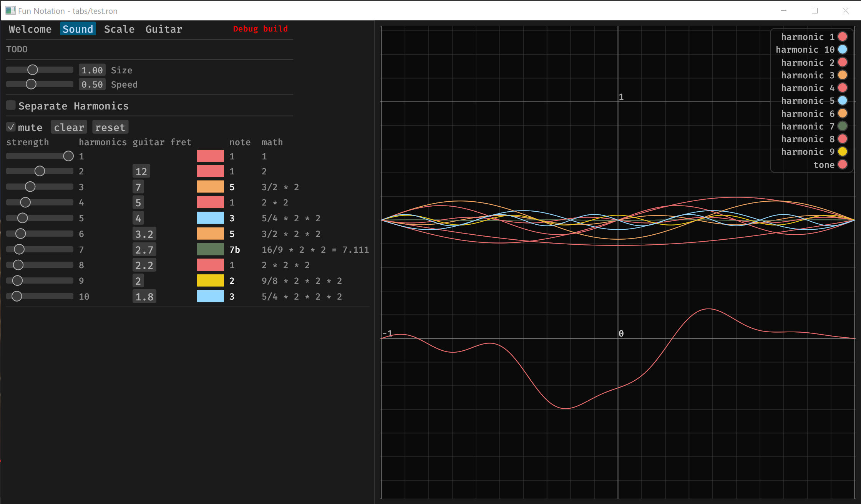Toggle harmonic 6 visibility in legend
This screenshot has height=504, width=861.
tap(842, 114)
